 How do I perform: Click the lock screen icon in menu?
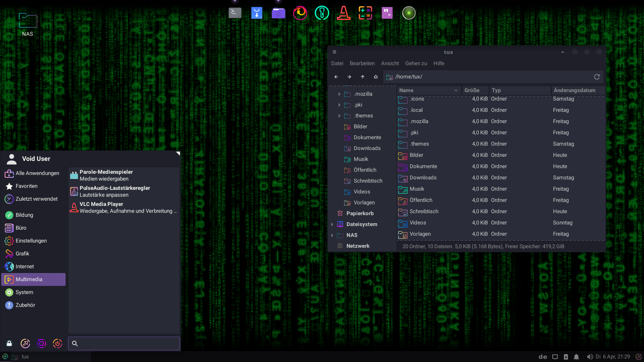[x=9, y=343]
